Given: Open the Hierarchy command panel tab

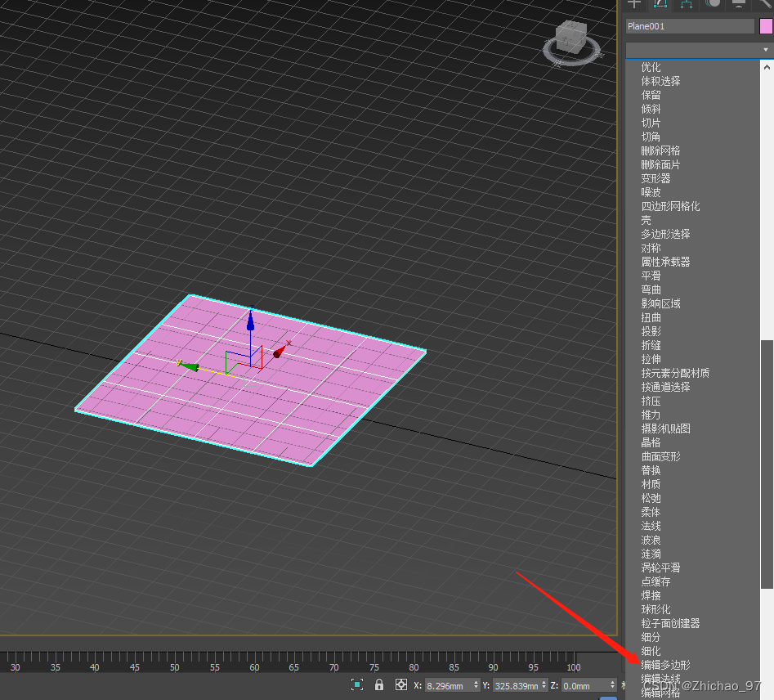Looking at the screenshot, I should [x=686, y=4].
